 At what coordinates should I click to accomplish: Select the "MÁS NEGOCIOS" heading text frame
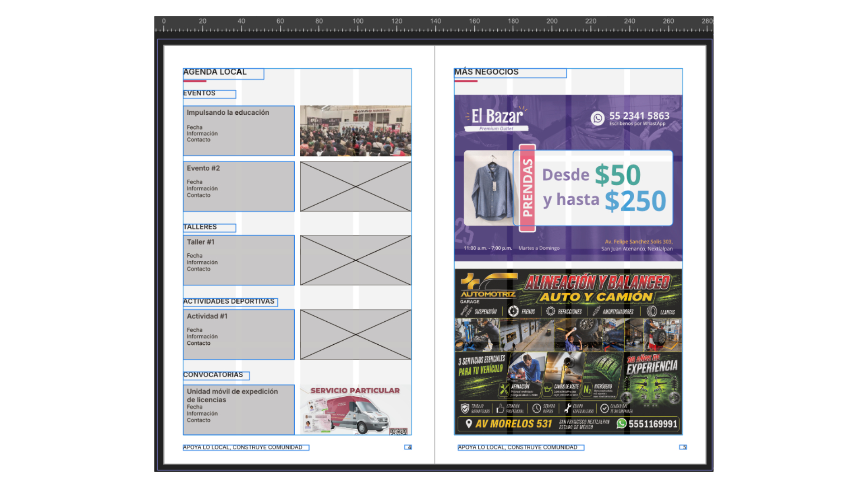point(510,73)
